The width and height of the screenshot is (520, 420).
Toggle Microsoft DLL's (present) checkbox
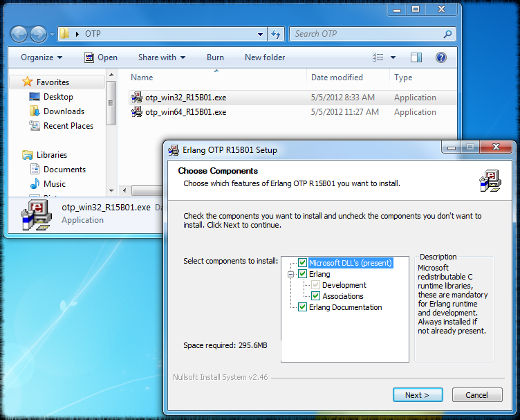coord(302,263)
